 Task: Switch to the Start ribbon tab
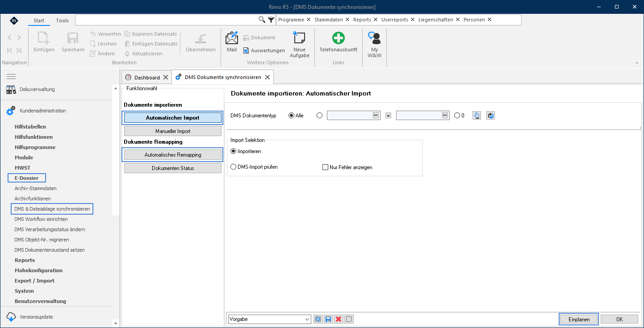[39, 21]
